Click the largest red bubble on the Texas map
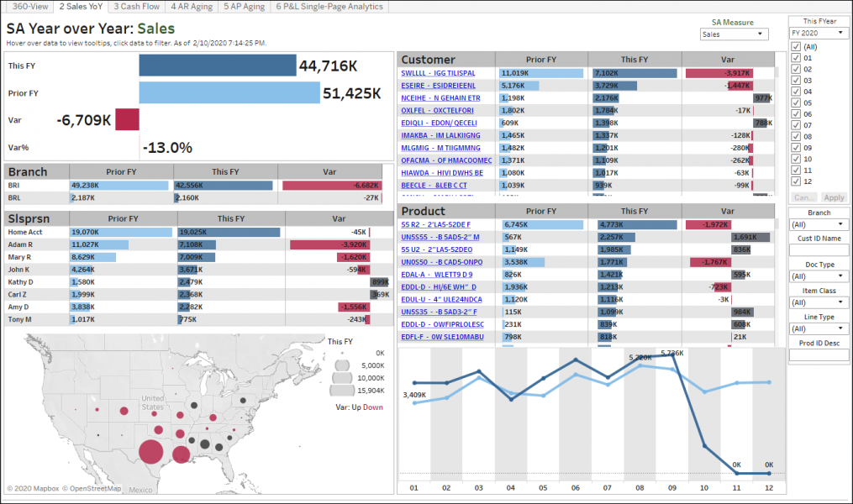Image resolution: width=853 pixels, height=504 pixels. point(152,450)
